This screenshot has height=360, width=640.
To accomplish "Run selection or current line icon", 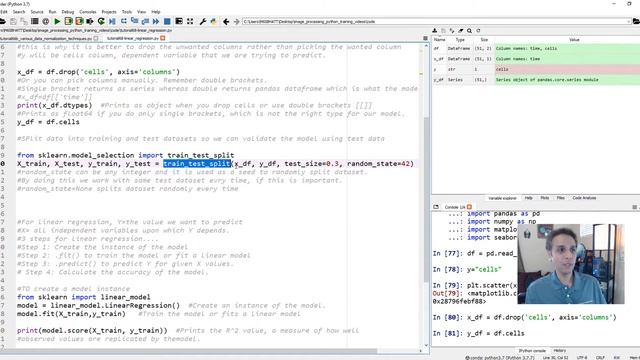I will tap(90, 21).
